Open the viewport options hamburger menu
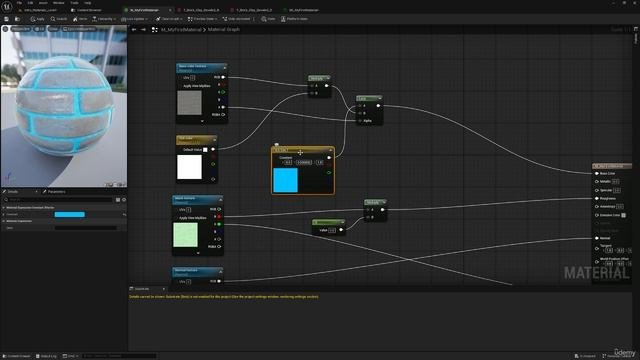 tap(5, 29)
